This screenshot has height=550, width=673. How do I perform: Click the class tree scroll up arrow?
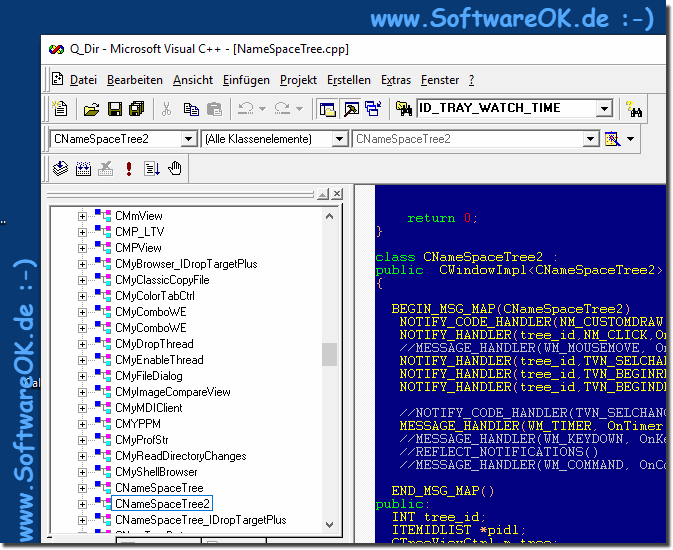[329, 216]
